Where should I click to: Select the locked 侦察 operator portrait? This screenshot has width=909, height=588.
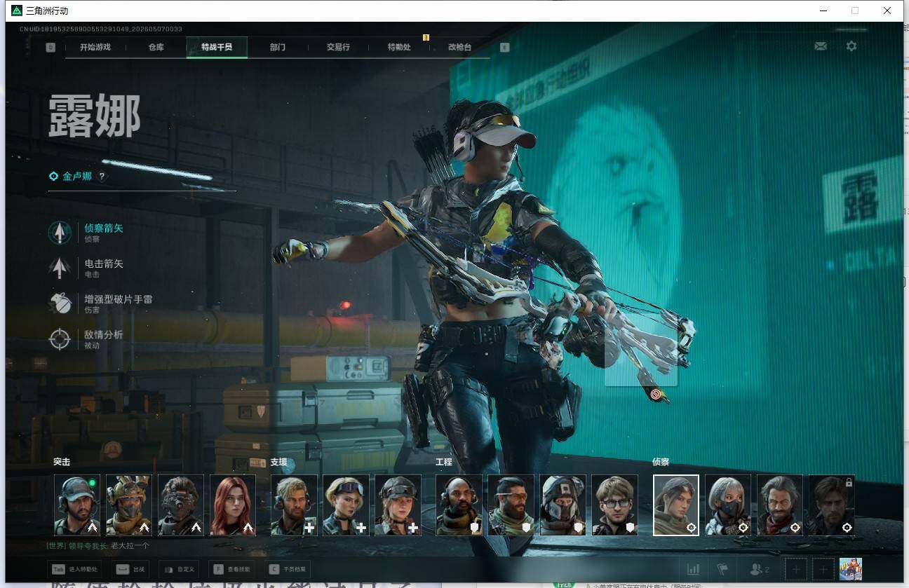coord(832,505)
